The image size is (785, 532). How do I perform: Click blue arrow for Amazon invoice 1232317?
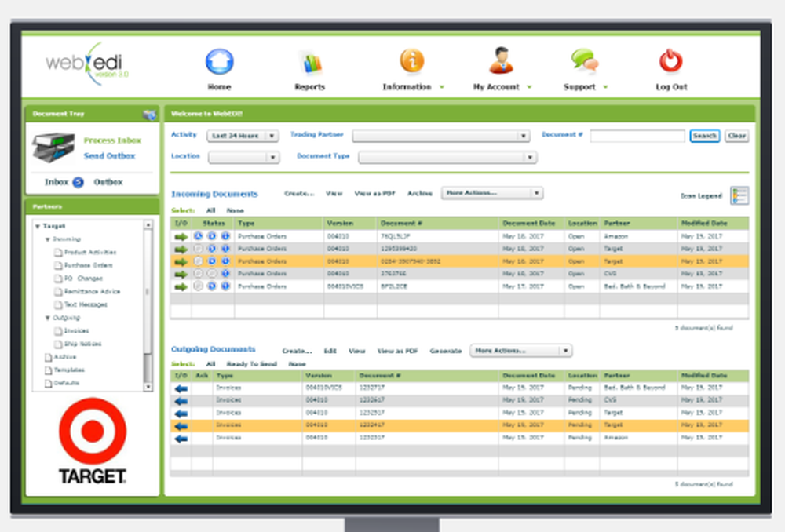point(181,439)
